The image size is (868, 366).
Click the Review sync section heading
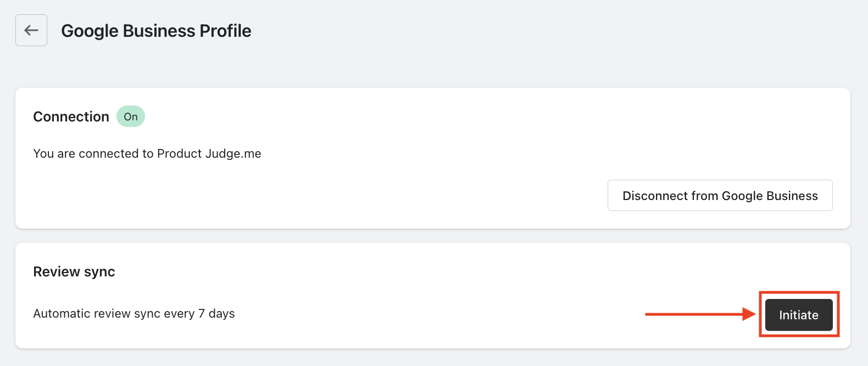click(x=74, y=271)
